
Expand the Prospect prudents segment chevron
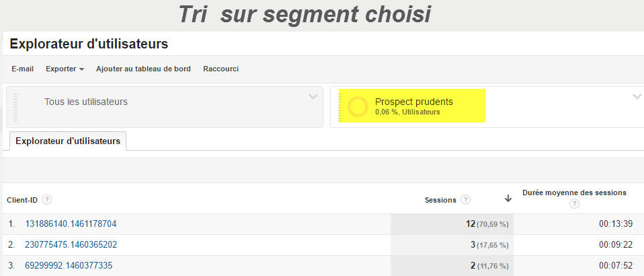point(637,97)
